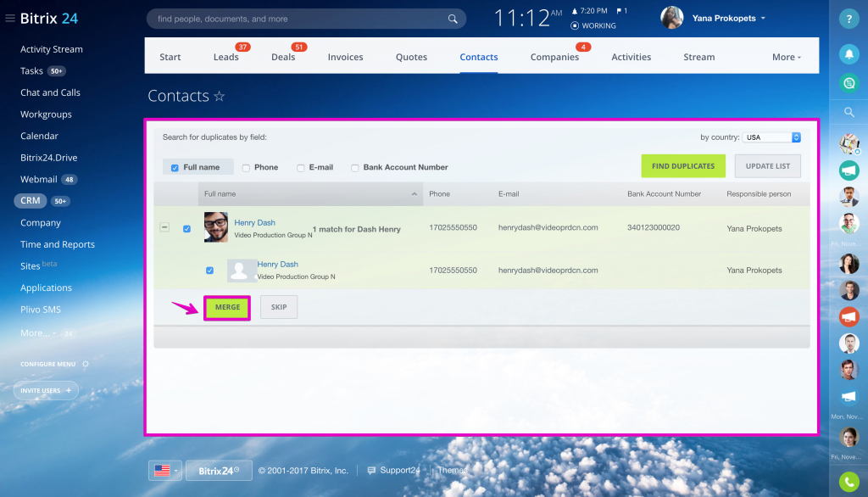Open the Quotes tab
The image size is (868, 497).
411,57
